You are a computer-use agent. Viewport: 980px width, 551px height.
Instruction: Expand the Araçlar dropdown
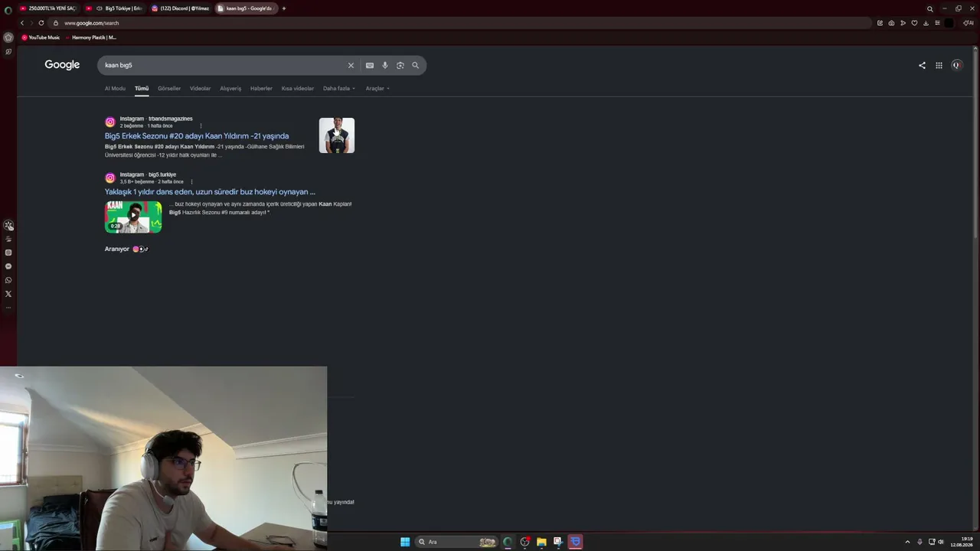coord(377,88)
